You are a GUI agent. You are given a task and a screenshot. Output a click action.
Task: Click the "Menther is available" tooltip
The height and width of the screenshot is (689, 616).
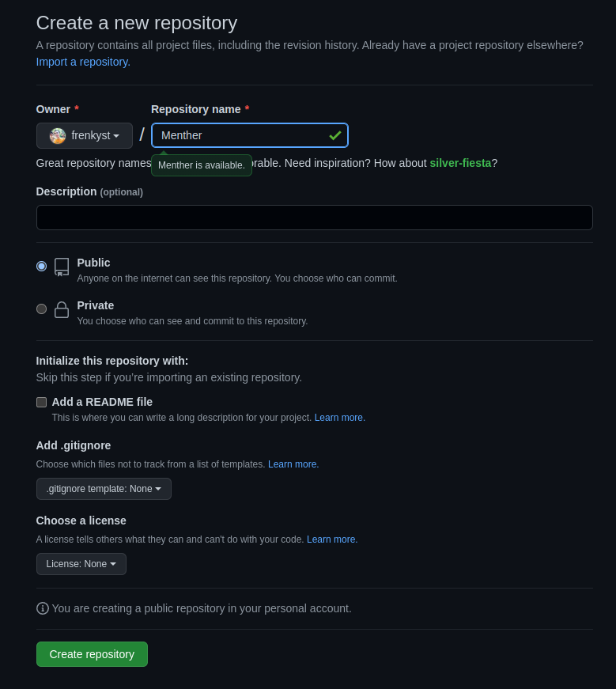click(x=201, y=165)
